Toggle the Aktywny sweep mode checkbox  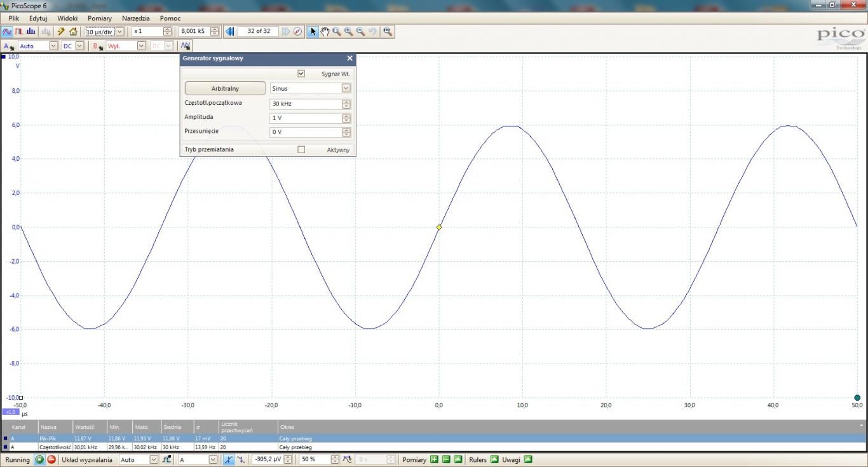(x=301, y=149)
